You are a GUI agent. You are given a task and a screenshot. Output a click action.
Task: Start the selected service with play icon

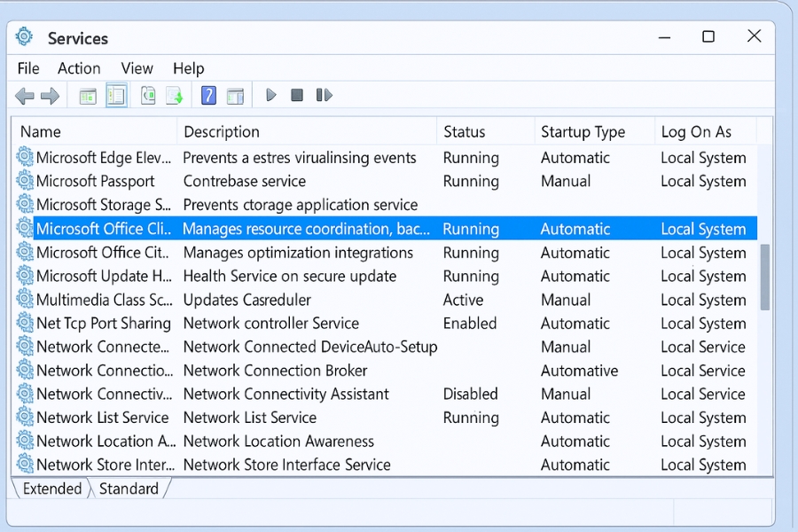coord(271,95)
